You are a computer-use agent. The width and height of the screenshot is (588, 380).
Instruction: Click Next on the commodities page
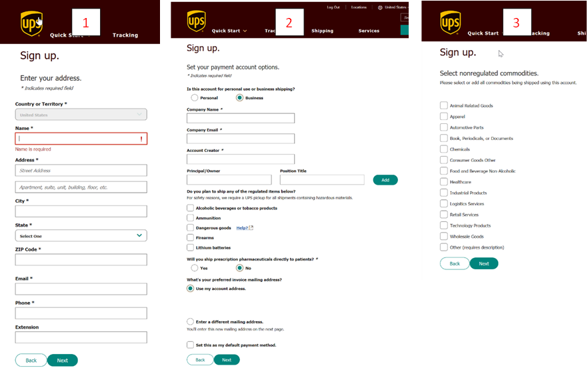click(484, 263)
